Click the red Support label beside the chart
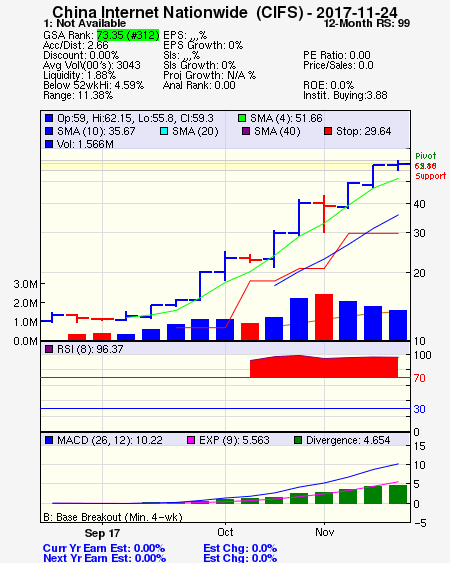Image resolution: width=450 pixels, height=563 pixels. coord(431,176)
